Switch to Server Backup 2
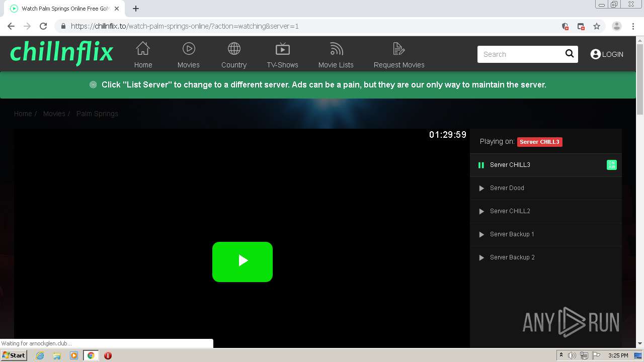Screen dimensions: 644x362 tap(546, 257)
